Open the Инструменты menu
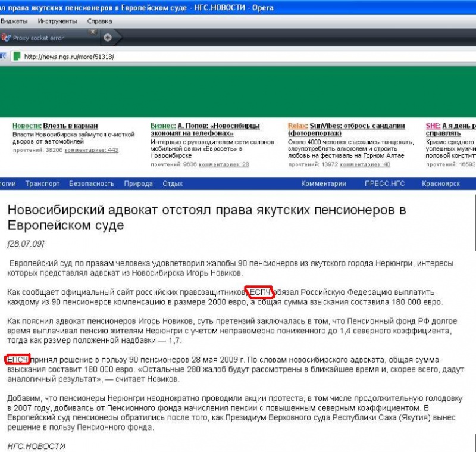The width and height of the screenshot is (476, 452). (57, 21)
